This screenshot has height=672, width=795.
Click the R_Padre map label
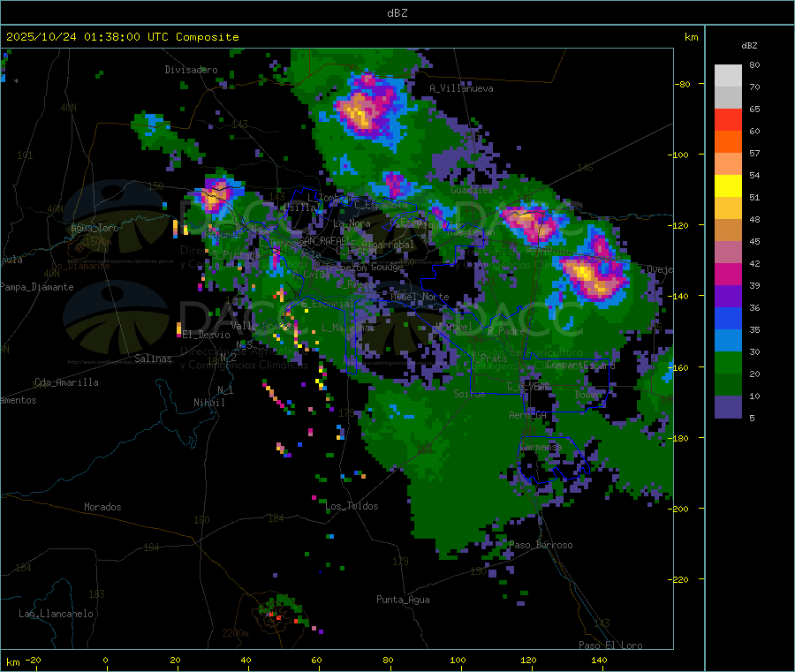pos(506,331)
